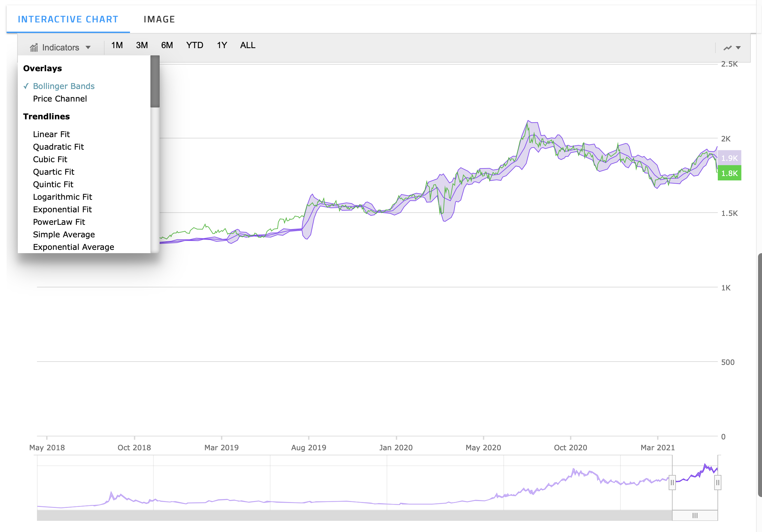Click the indicators menu scrollbar thumb

[x=155, y=82]
